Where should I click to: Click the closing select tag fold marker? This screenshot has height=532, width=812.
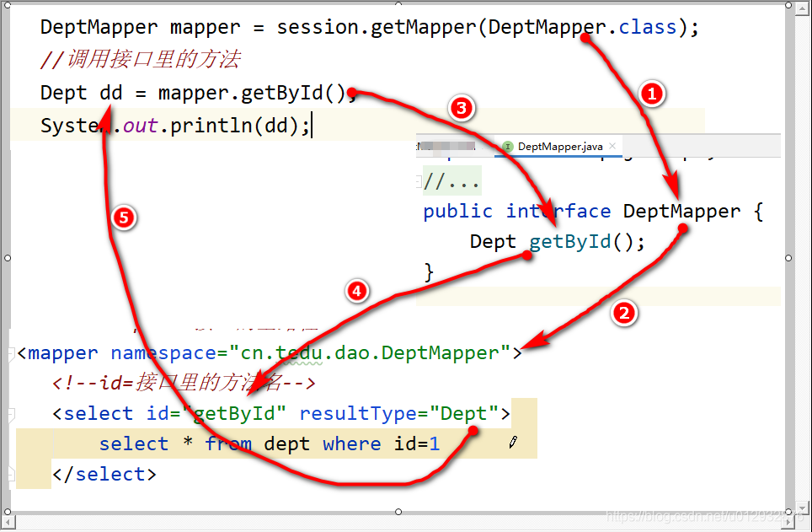pos(12,474)
